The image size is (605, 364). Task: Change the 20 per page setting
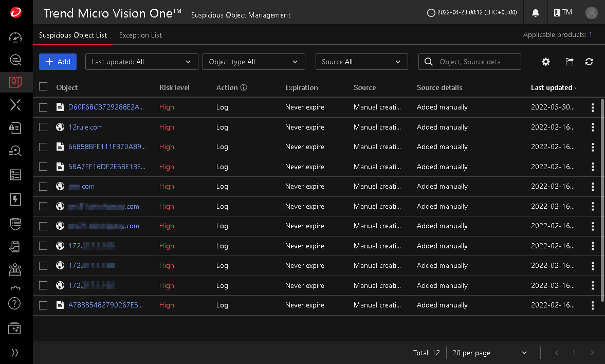tap(489, 353)
